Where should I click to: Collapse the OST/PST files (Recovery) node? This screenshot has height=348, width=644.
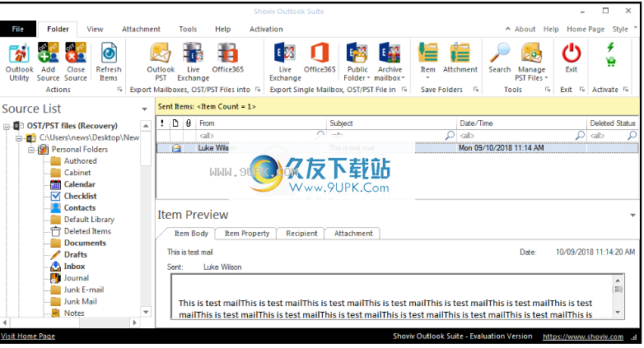(7, 127)
